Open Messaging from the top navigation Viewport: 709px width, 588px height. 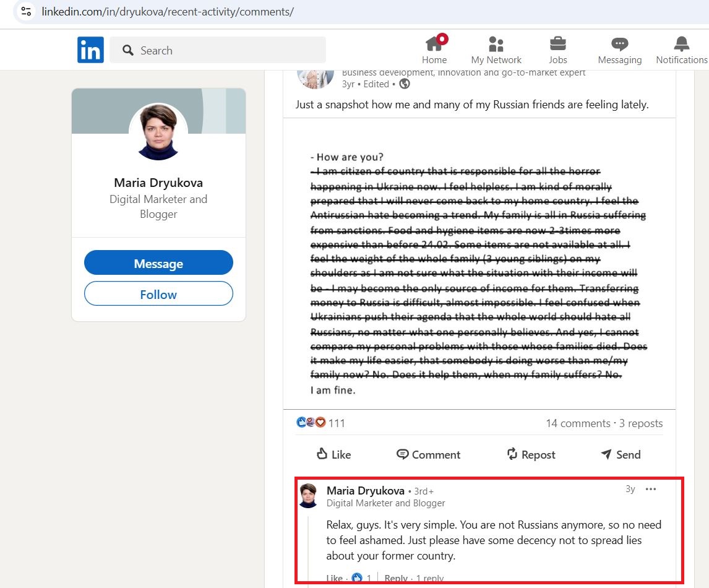[x=619, y=50]
